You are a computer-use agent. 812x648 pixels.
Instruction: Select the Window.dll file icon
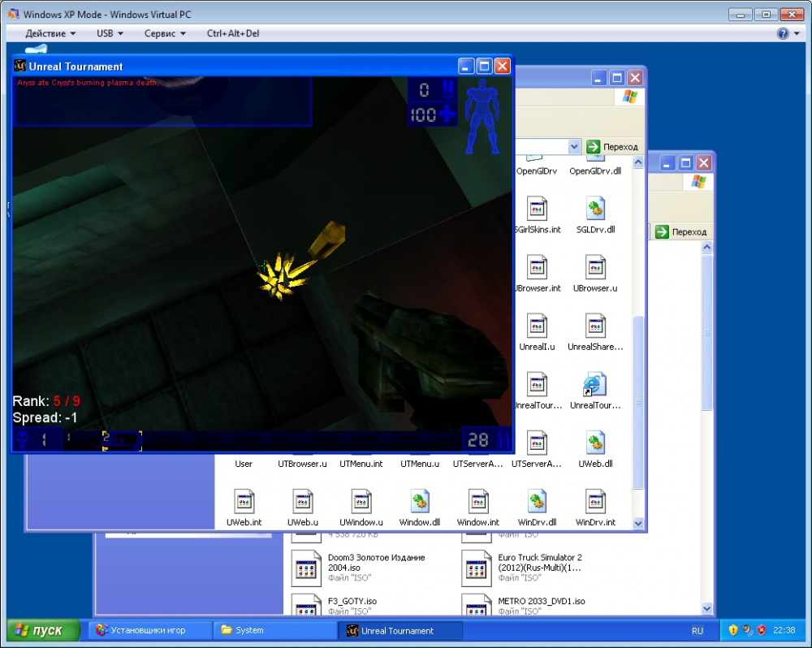click(x=419, y=501)
